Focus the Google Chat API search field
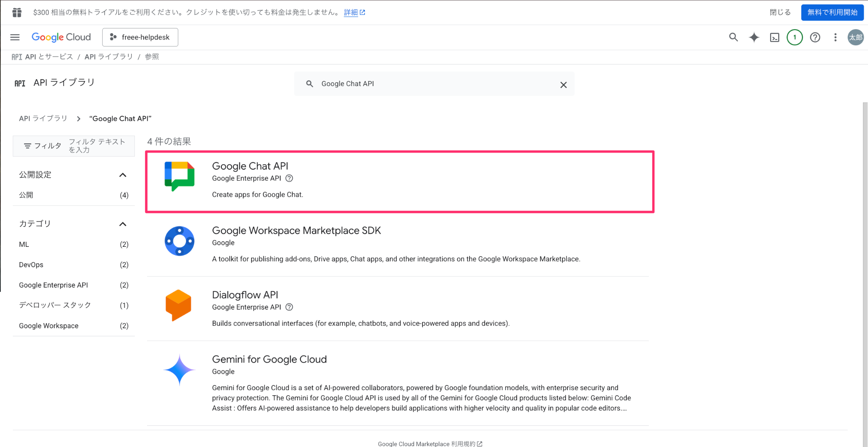868x447 pixels. [x=434, y=84]
